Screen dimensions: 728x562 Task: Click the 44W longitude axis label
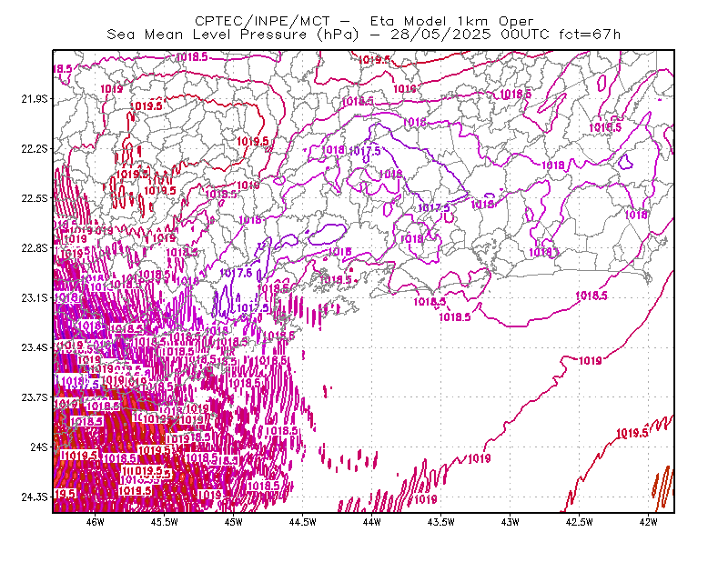372,522
